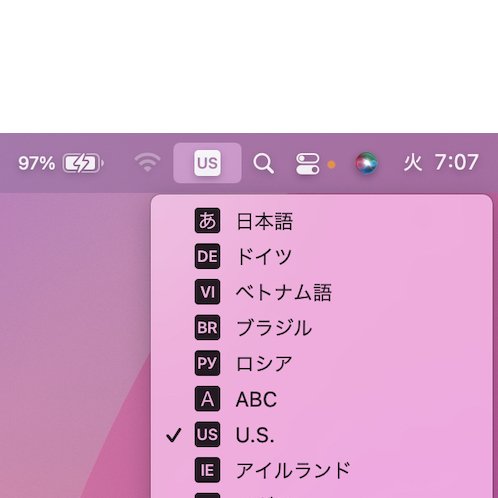Open Spotlight search magnifier icon
The height and width of the screenshot is (498, 498).
263,163
